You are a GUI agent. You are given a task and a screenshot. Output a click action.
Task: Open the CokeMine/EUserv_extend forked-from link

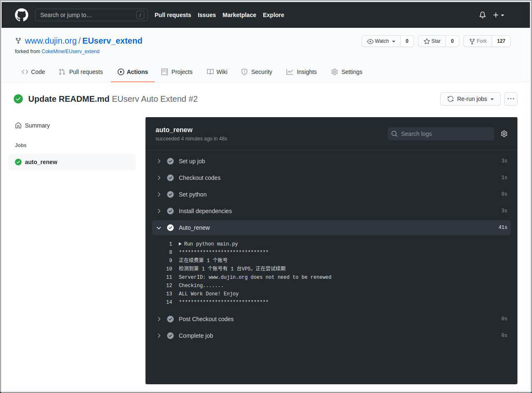pos(70,51)
